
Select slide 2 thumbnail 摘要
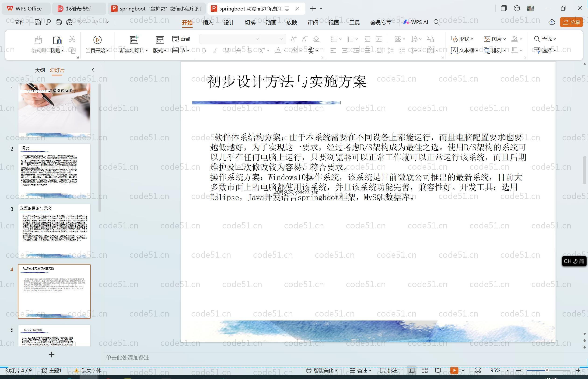(54, 171)
